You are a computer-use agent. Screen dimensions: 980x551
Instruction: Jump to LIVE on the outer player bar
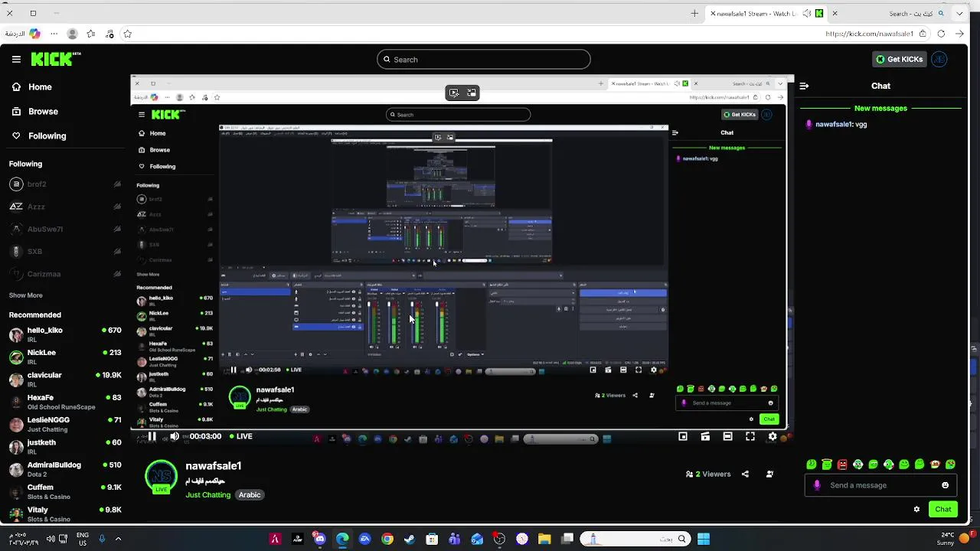pos(240,436)
